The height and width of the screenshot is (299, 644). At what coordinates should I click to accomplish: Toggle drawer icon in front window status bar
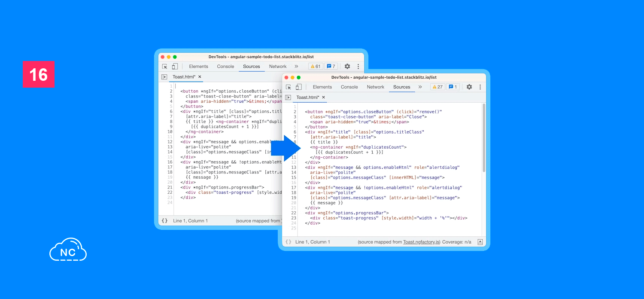(480, 242)
